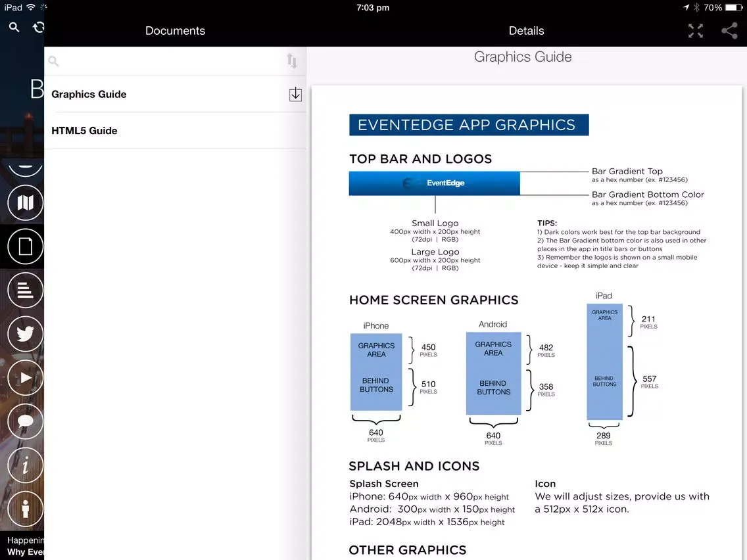
Task: Tap the 'Icon' subheading
Action: pyautogui.click(x=545, y=484)
